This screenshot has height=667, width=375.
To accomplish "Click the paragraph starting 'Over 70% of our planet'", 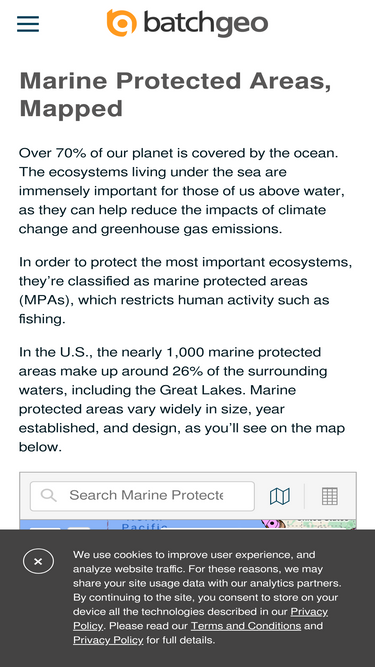I will (x=182, y=191).
